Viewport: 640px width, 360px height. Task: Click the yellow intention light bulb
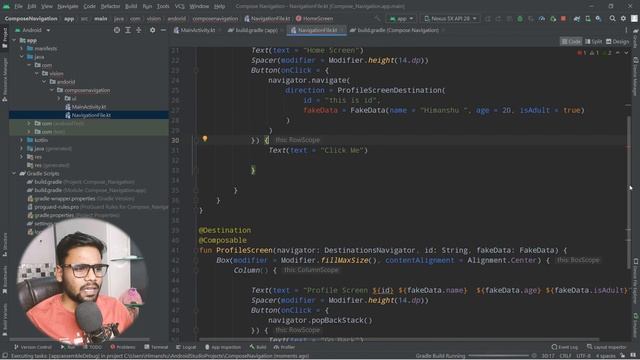point(205,139)
